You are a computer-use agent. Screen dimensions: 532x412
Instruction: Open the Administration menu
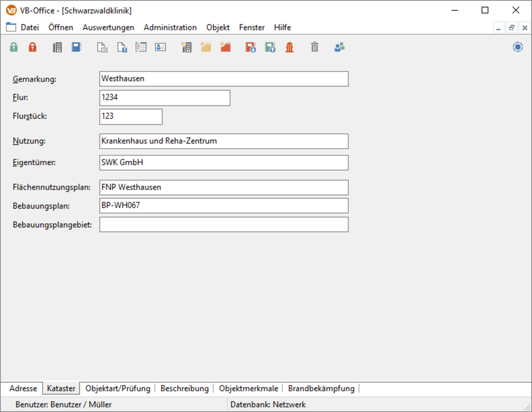(170, 27)
